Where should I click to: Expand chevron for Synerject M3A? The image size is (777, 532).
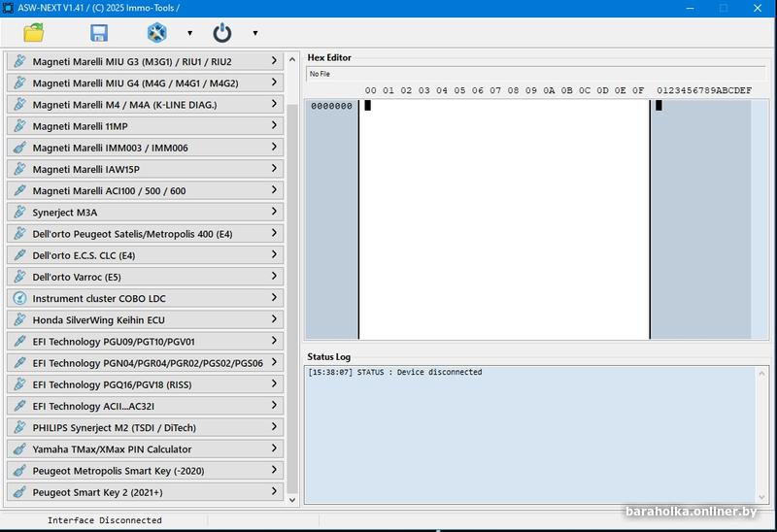(274, 211)
